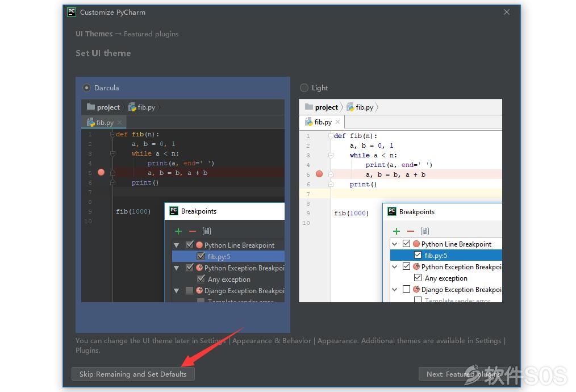Close the Customize PyCharm dialog
576x392 pixels.
pyautogui.click(x=507, y=12)
